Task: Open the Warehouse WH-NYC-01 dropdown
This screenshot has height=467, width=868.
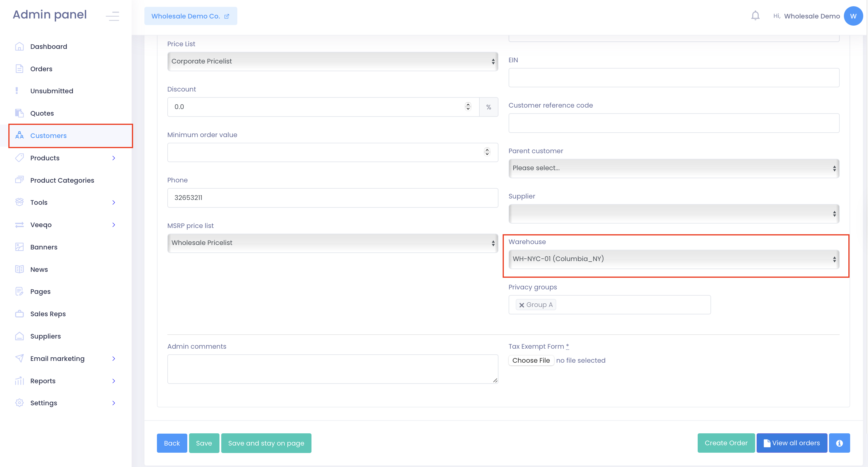Action: 673,259
